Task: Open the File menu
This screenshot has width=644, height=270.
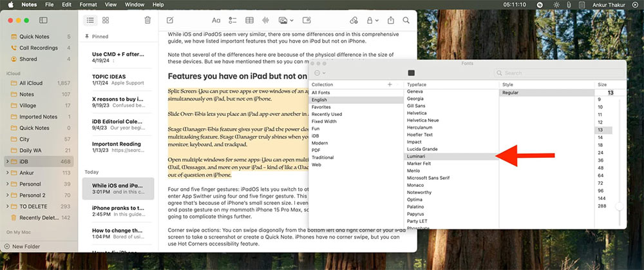Action: 50,5
